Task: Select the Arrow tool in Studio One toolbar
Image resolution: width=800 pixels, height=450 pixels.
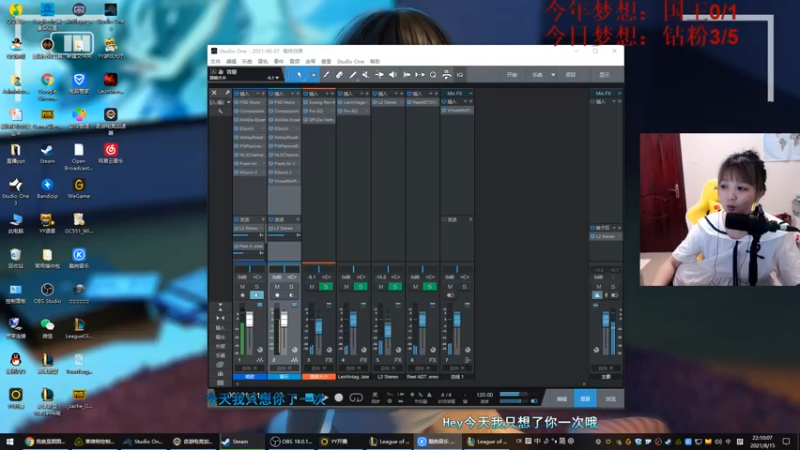Action: click(x=299, y=74)
